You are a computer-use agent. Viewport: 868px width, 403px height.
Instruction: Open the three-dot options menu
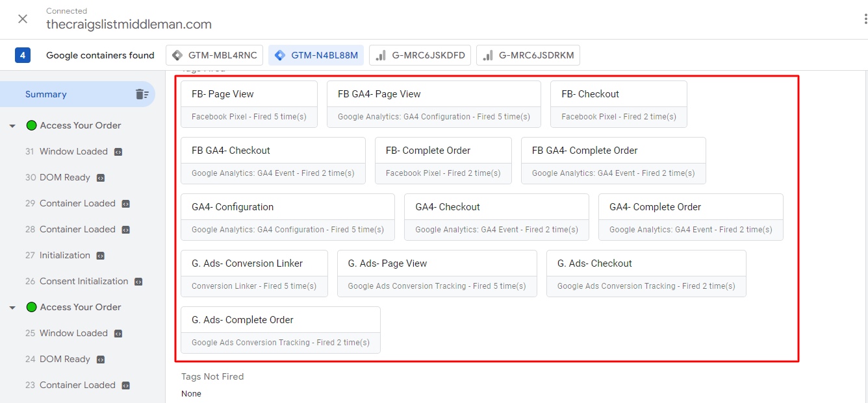point(865,19)
